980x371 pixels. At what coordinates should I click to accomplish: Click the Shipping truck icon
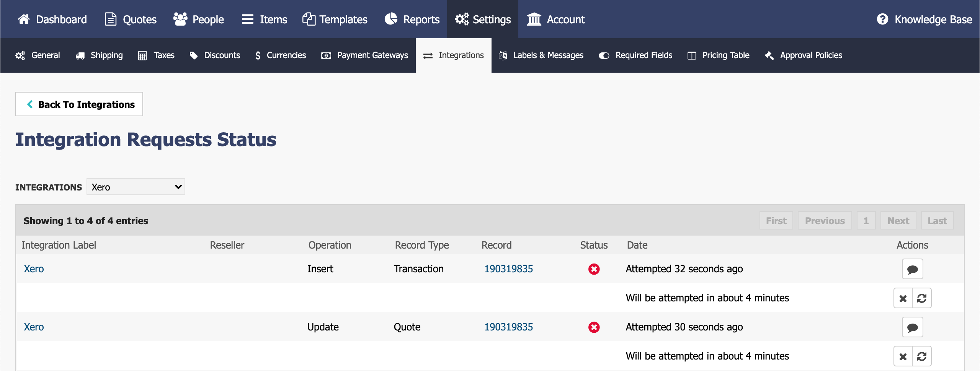pos(80,56)
